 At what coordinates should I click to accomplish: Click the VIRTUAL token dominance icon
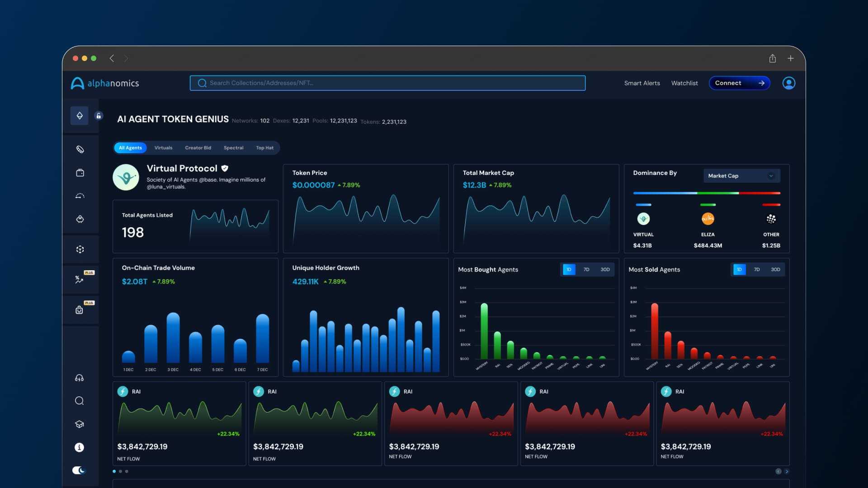click(643, 219)
